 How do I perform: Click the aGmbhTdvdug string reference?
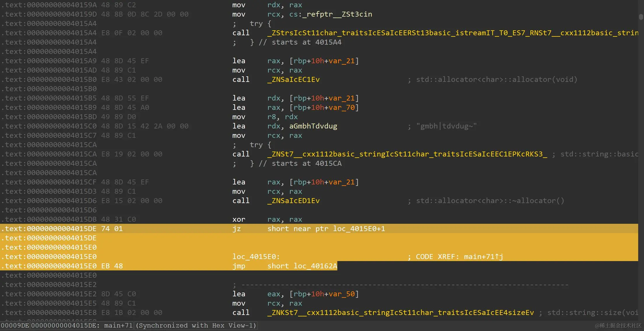[x=313, y=126]
